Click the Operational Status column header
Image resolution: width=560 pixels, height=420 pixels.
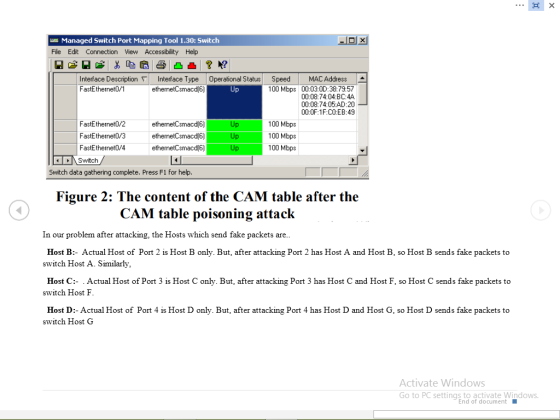(235, 79)
